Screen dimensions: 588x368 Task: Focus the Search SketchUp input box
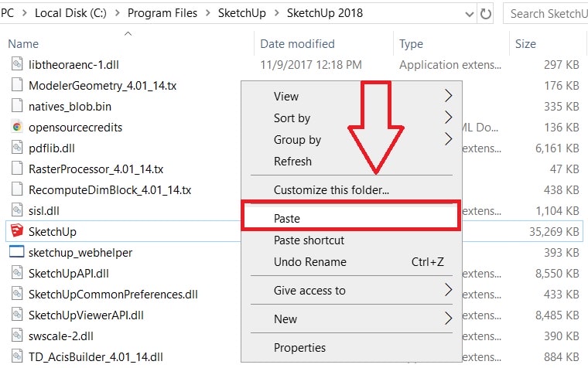tap(545, 14)
